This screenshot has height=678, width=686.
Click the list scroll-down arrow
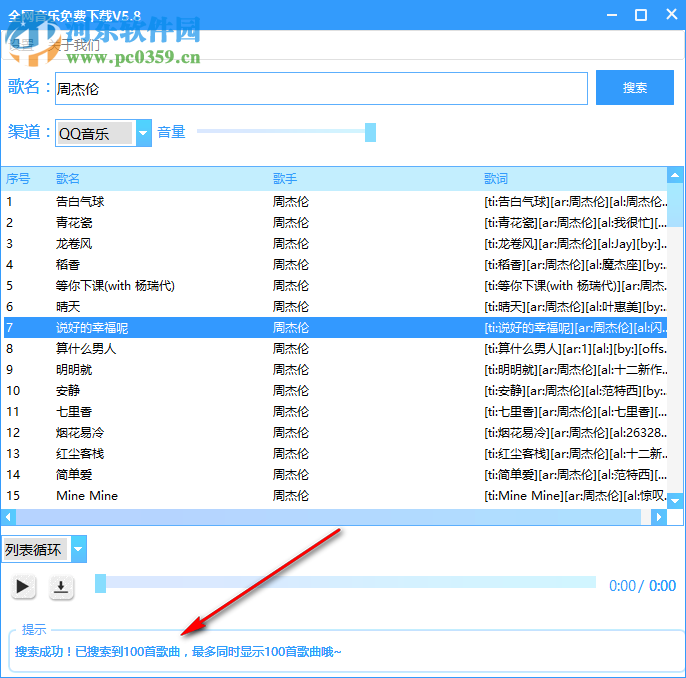[675, 500]
